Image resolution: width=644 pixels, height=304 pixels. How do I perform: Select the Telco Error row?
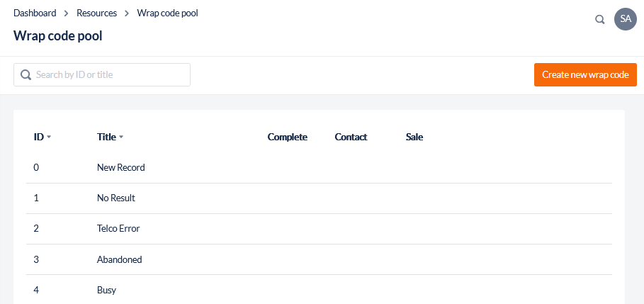coord(118,229)
